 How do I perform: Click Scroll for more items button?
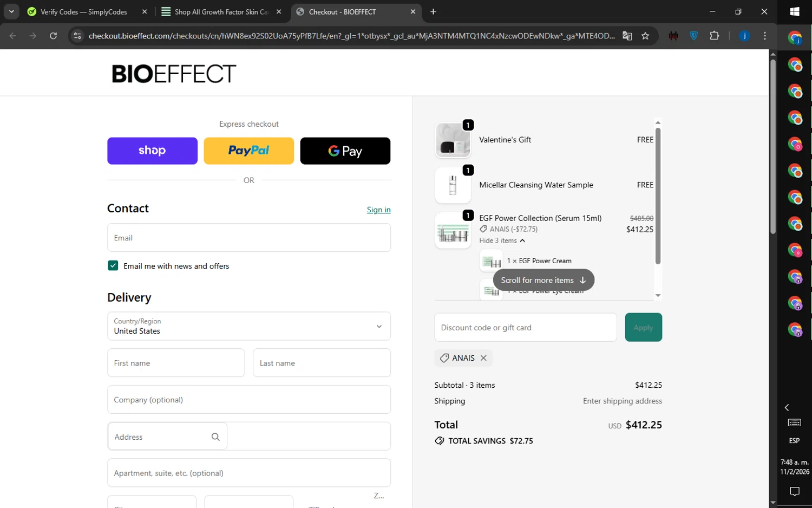click(x=543, y=280)
